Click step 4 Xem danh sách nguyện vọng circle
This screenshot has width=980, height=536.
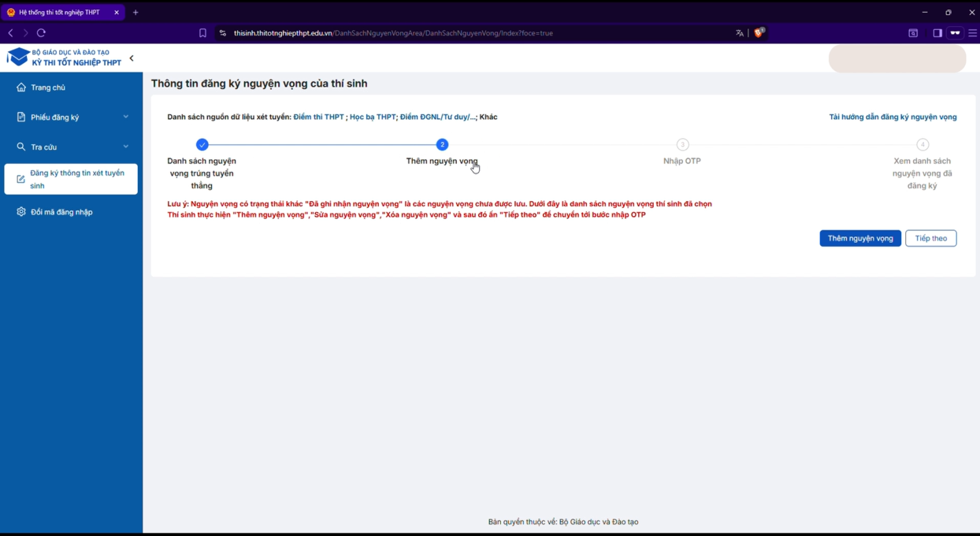[x=922, y=144]
